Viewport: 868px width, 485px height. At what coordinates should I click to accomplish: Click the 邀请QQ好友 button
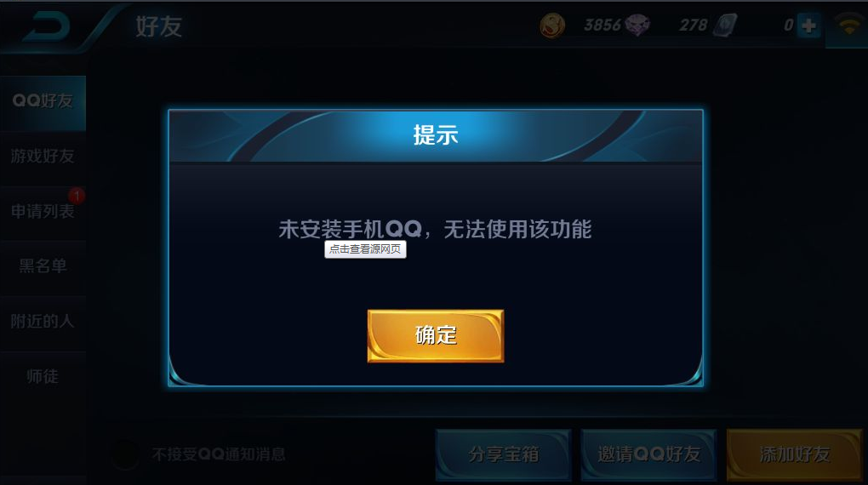648,454
